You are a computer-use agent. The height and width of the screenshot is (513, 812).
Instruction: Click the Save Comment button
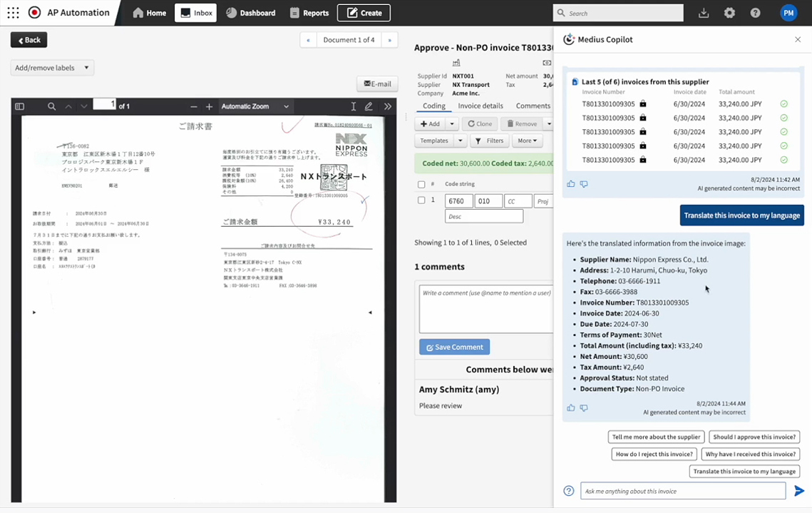coord(454,347)
